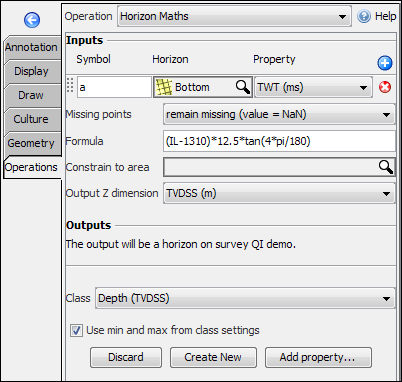Expand the Missing points dropdown
The image size is (402, 382).
click(279, 114)
